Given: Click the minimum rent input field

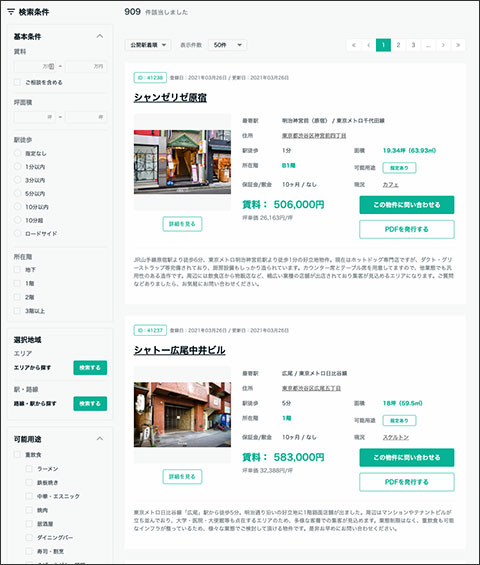Looking at the screenshot, I should (x=35, y=66).
